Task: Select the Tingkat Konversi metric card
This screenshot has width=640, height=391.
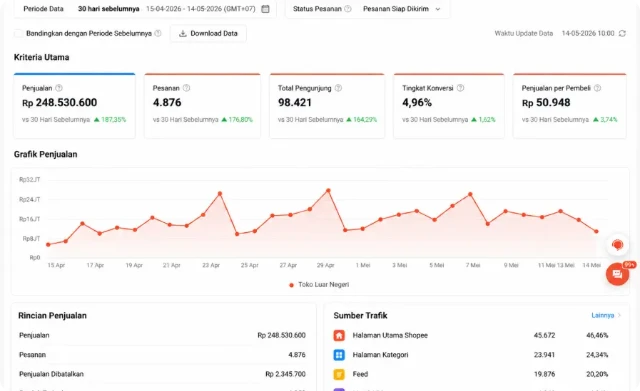Action: pos(449,106)
